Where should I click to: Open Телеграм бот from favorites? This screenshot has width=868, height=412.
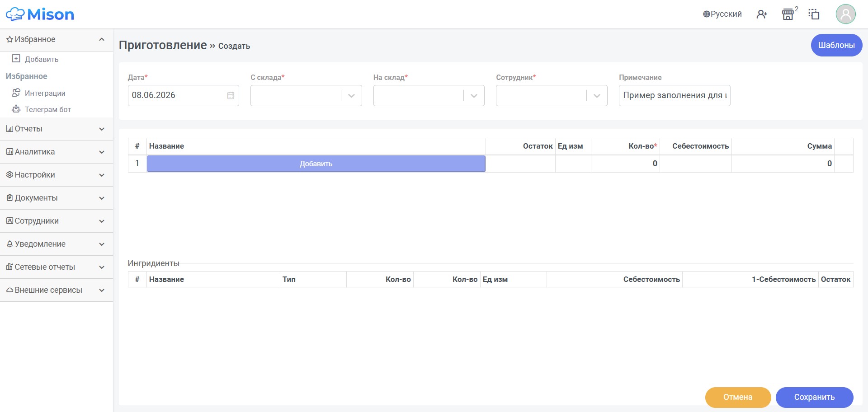[47, 109]
